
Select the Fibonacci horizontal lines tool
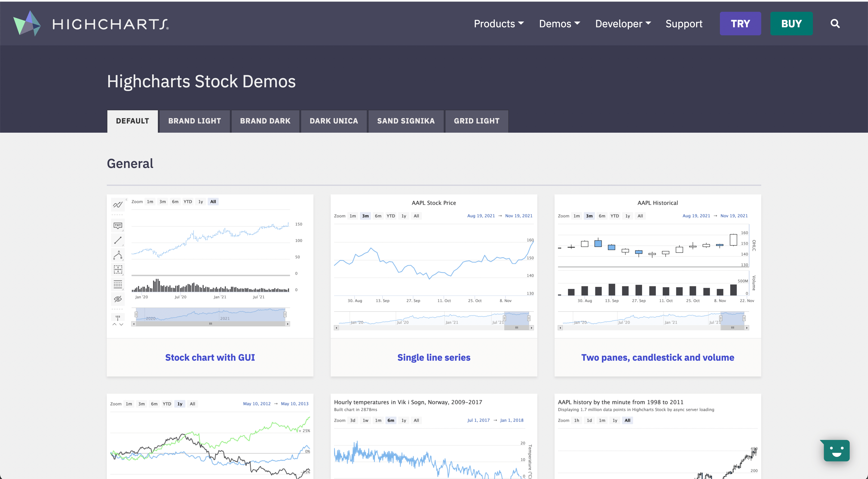(x=118, y=285)
